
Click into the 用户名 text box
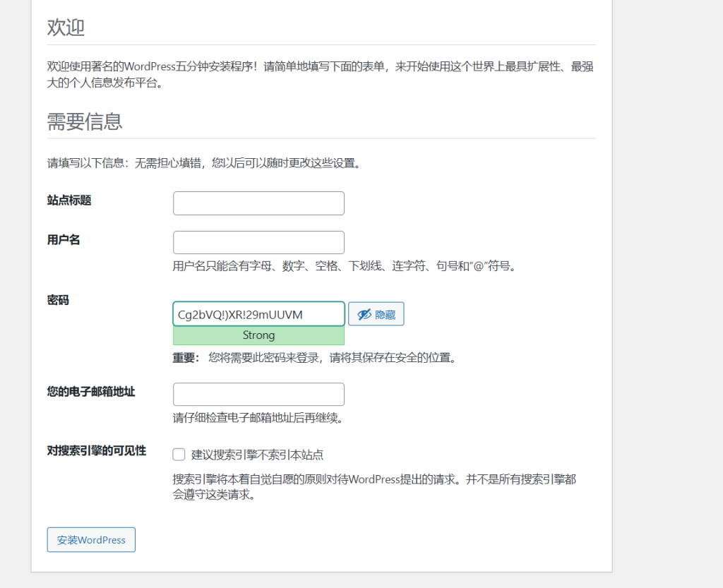[258, 243]
